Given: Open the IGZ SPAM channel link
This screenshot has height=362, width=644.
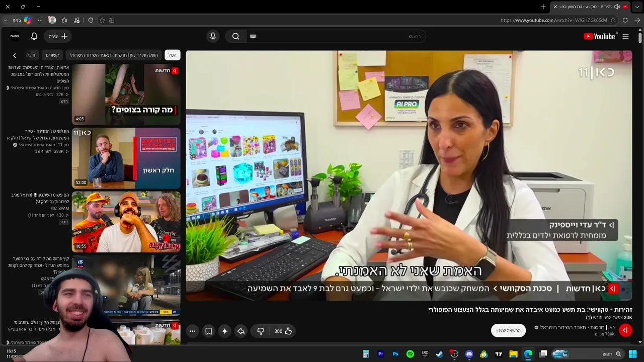Looking at the screenshot, I should pyautogui.click(x=60, y=208).
